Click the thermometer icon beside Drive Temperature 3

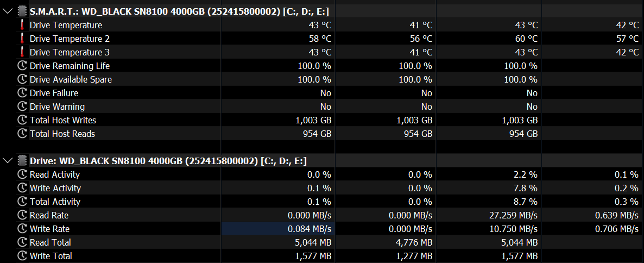(x=22, y=52)
